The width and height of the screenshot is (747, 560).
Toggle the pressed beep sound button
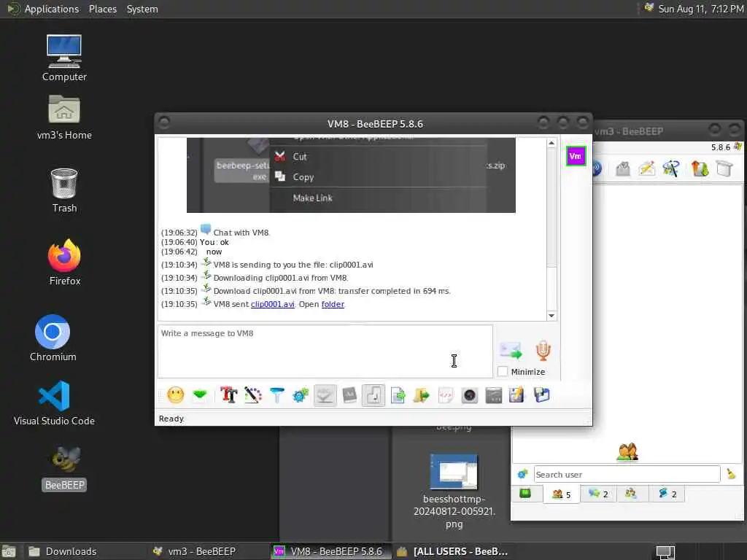[x=373, y=395]
